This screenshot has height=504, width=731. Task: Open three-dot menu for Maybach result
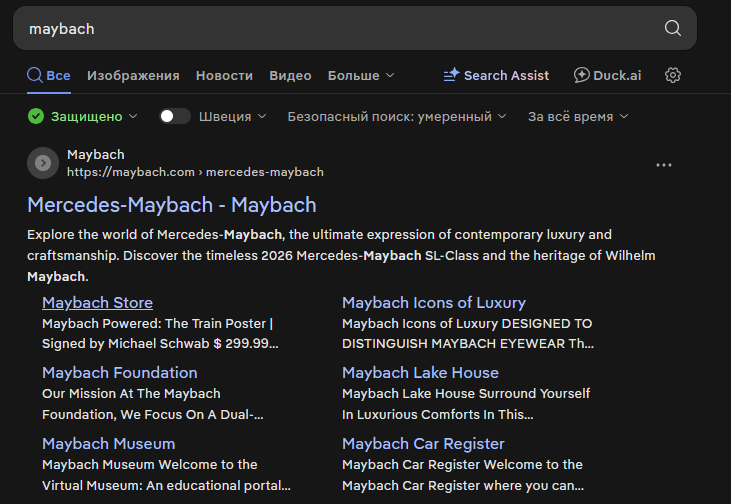pos(663,165)
